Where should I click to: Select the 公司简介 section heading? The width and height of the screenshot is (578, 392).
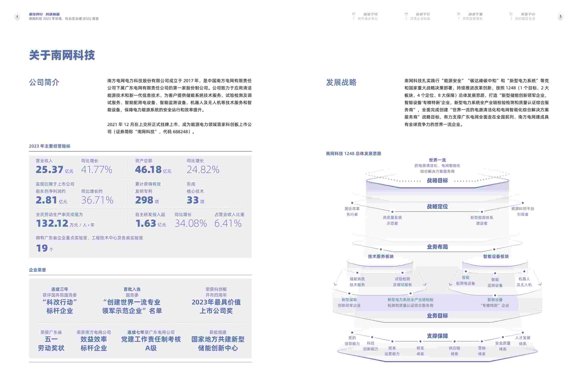(44, 82)
